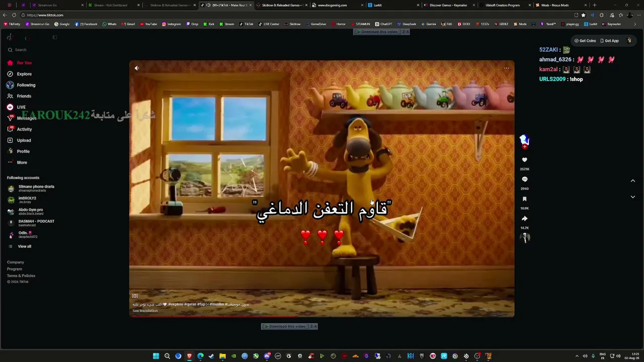Follow the creator via avatar plus icon

point(524,147)
